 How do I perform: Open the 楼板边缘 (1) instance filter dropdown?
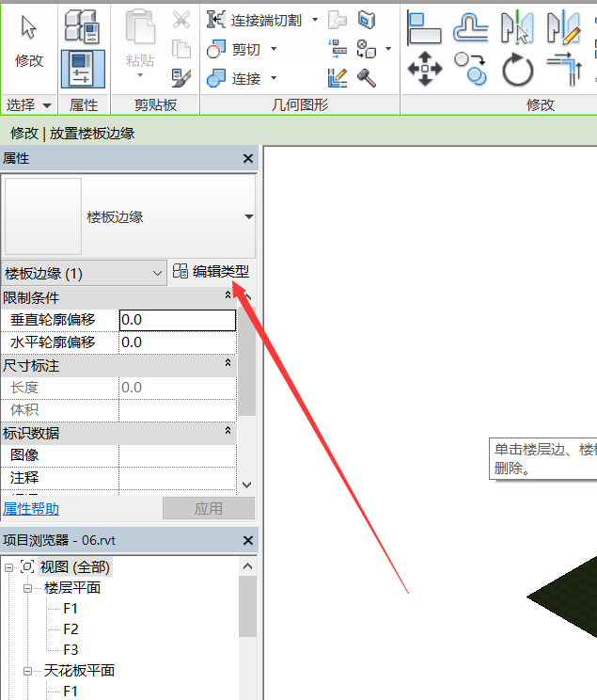click(x=157, y=274)
